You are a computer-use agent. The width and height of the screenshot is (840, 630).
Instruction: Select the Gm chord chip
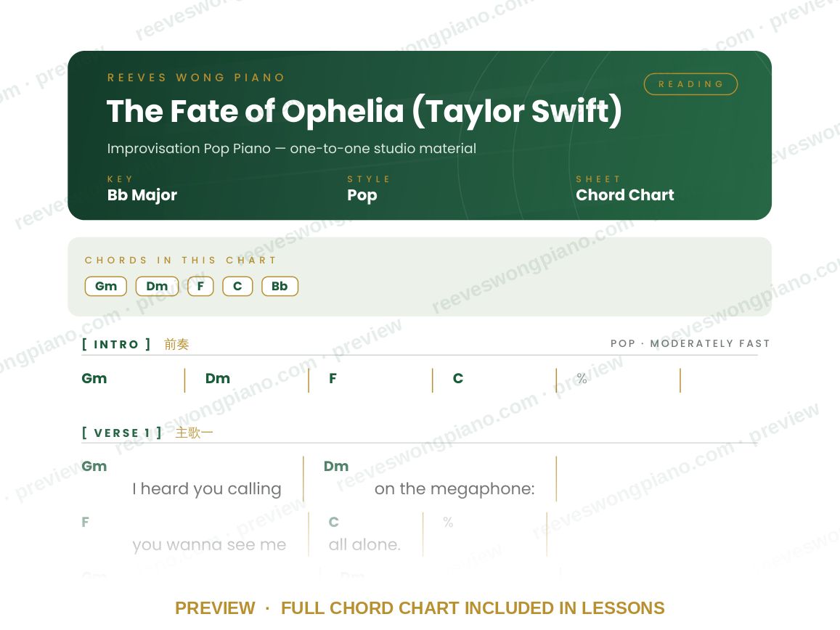click(105, 286)
